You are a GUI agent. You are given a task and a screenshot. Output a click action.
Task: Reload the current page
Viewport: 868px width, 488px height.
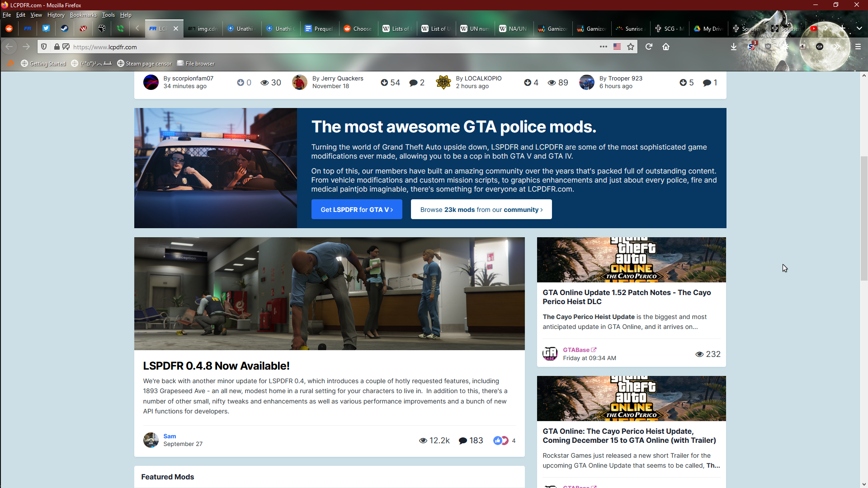(649, 47)
